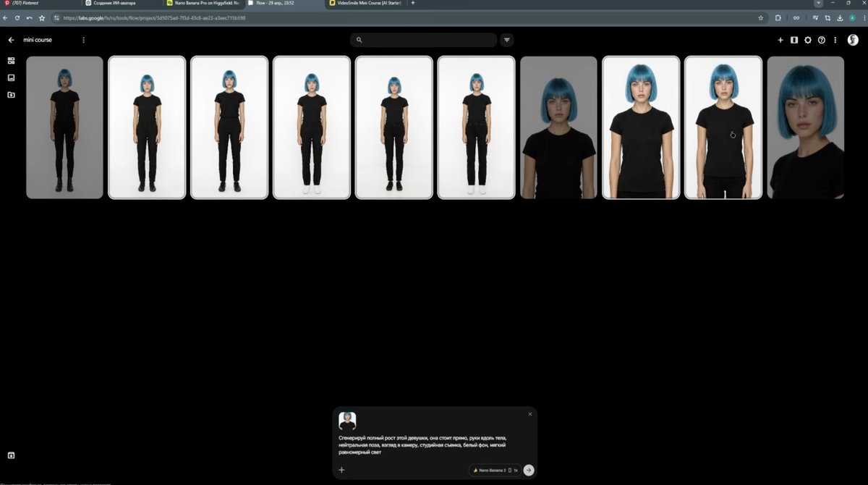Open the help question mark icon
The image size is (868, 485).
822,40
